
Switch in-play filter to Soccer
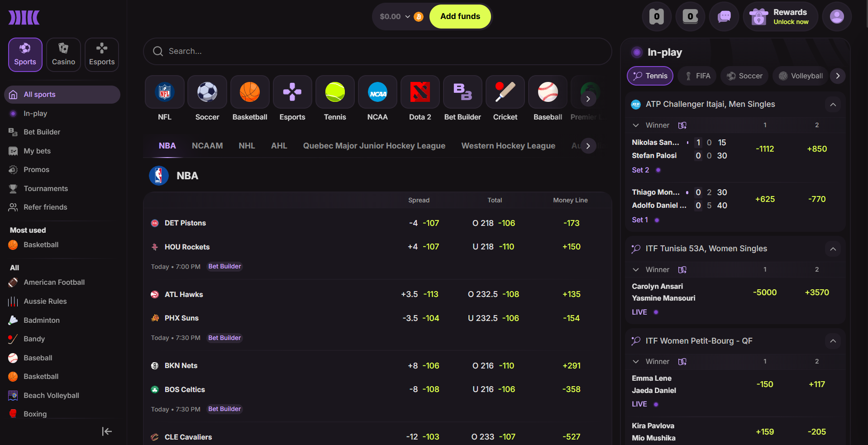coord(744,76)
